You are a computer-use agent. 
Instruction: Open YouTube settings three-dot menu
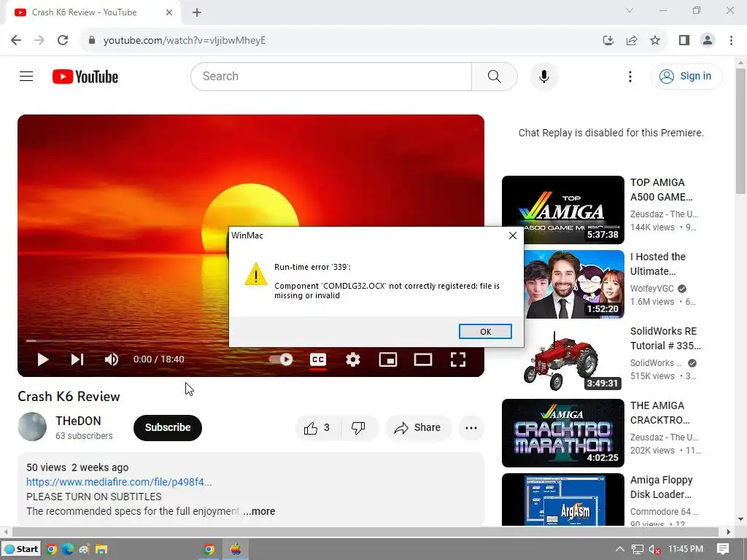point(630,76)
